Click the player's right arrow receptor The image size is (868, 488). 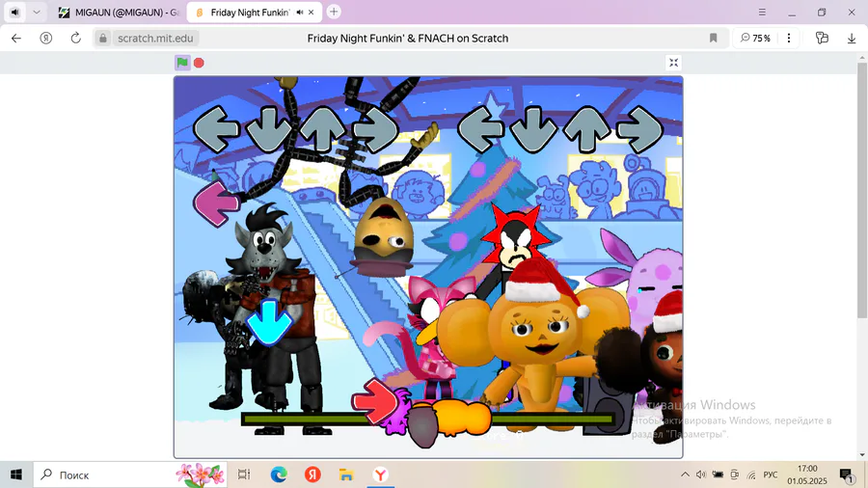click(x=640, y=130)
